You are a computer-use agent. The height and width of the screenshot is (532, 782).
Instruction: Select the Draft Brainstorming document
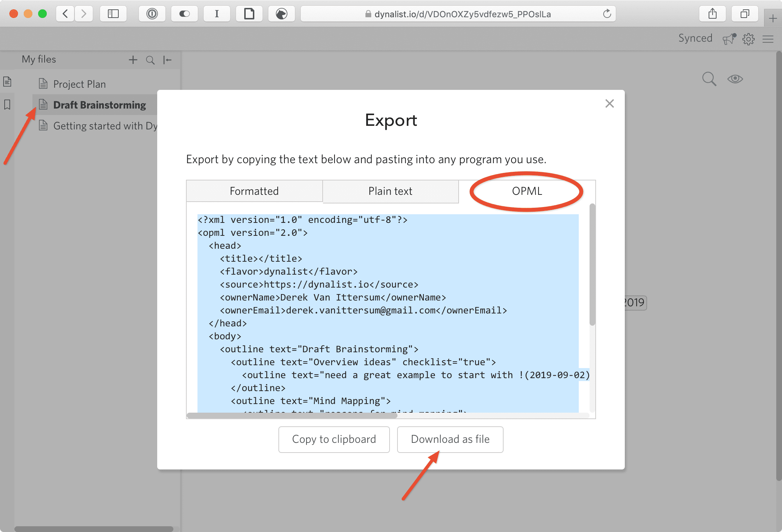click(100, 105)
